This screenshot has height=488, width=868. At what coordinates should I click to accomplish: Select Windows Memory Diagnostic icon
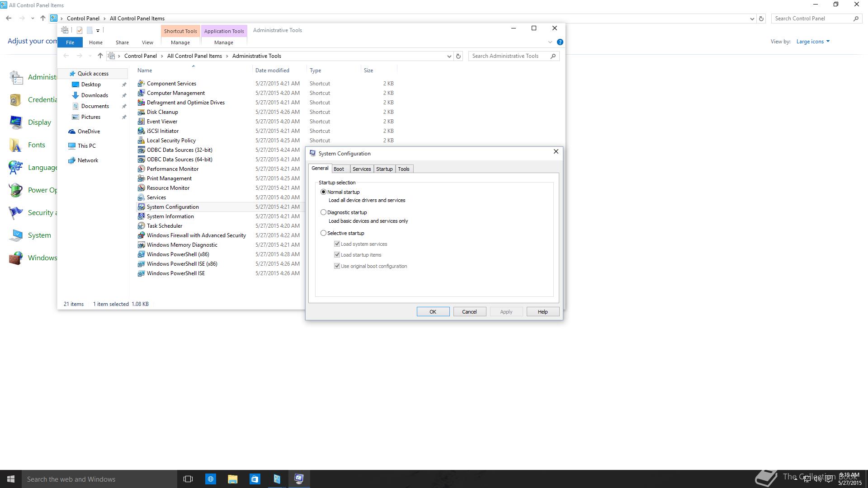tap(141, 245)
